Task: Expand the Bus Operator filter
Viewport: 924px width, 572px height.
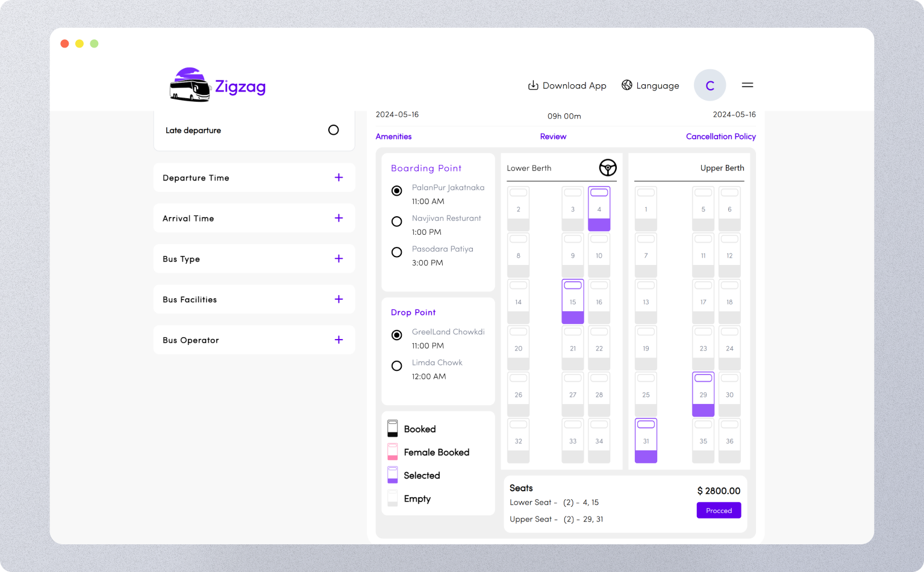Action: click(339, 340)
